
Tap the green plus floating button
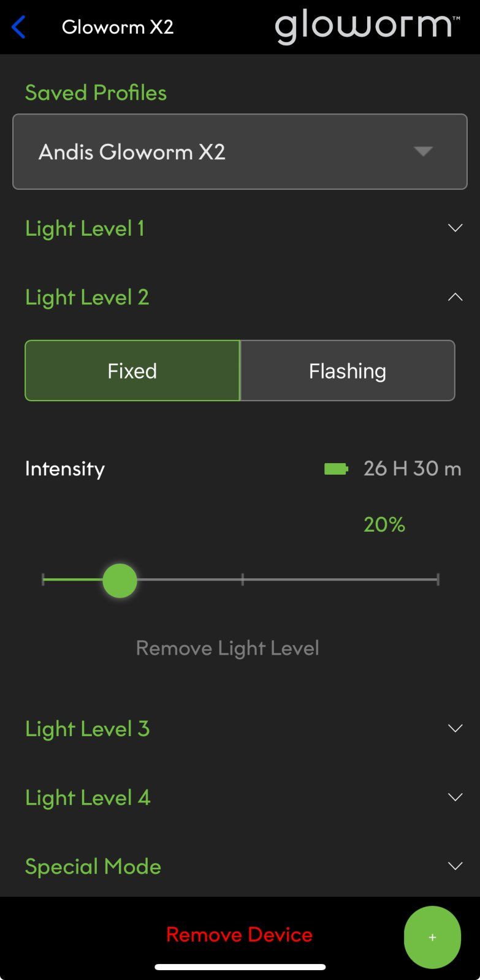pos(432,937)
